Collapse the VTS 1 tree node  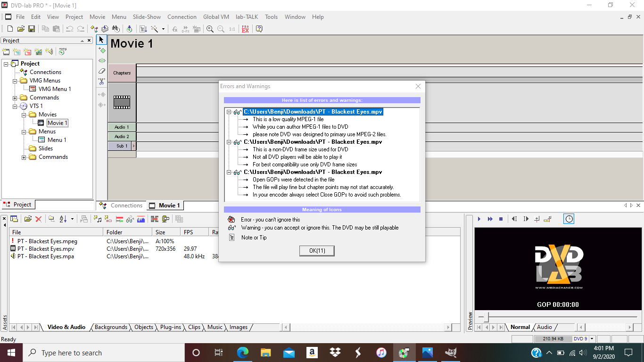[x=15, y=106]
